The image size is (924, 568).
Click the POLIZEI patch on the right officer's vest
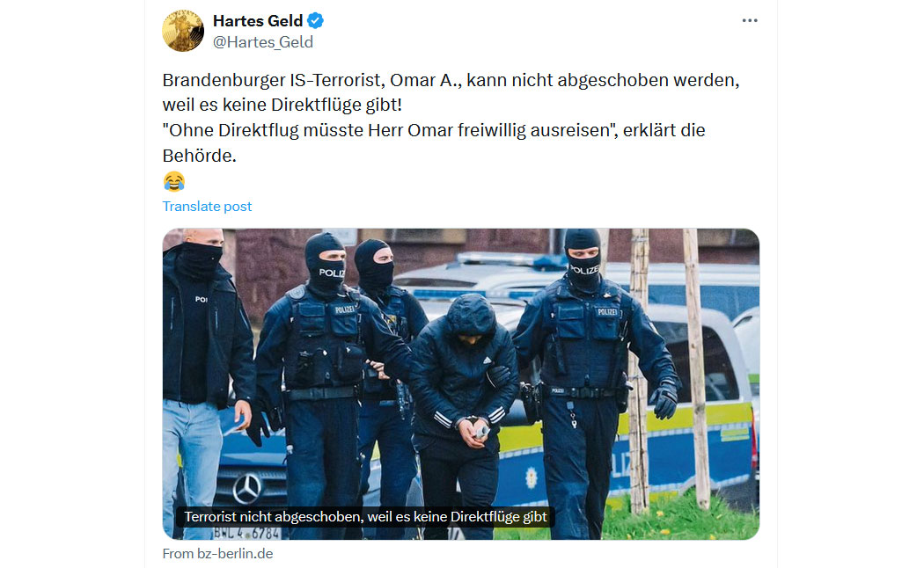pyautogui.click(x=606, y=312)
